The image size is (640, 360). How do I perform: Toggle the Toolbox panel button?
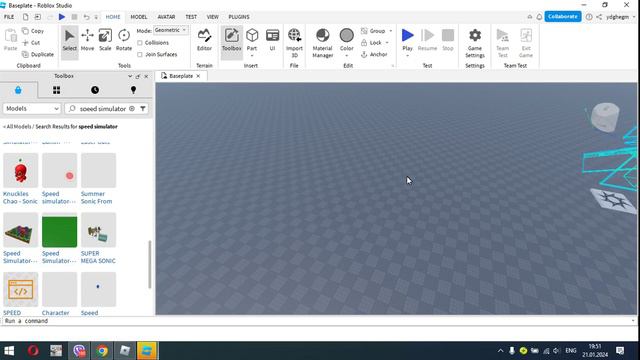[x=231, y=41]
